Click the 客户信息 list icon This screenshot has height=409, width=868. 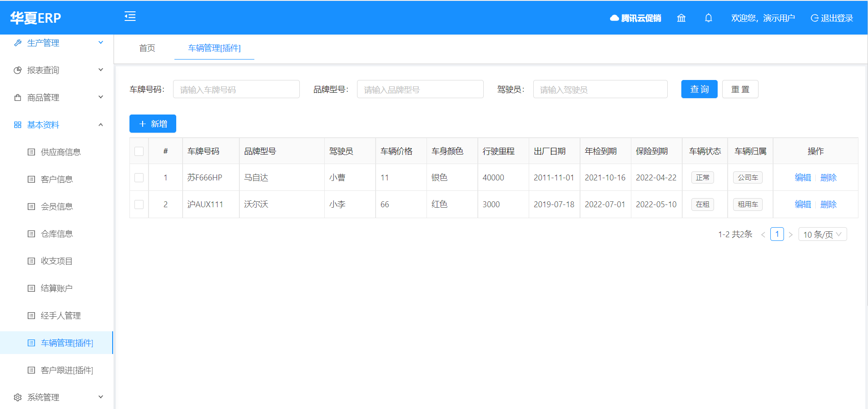31,179
